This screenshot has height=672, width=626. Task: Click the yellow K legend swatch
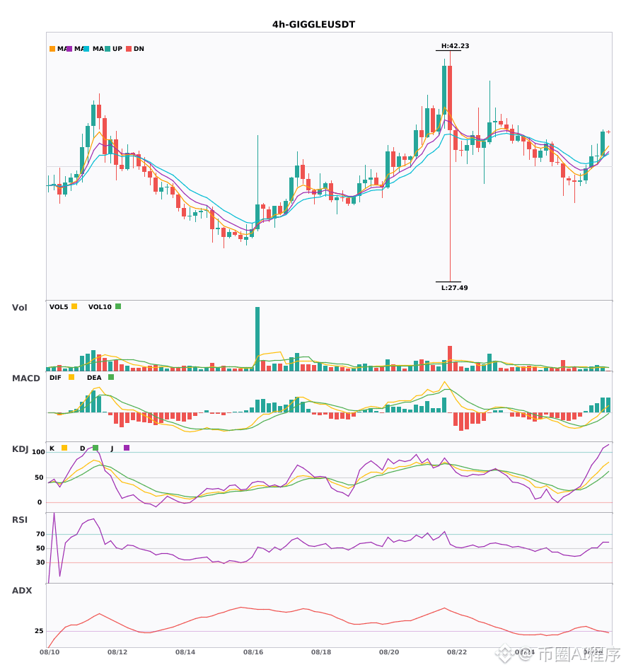[x=64, y=448]
